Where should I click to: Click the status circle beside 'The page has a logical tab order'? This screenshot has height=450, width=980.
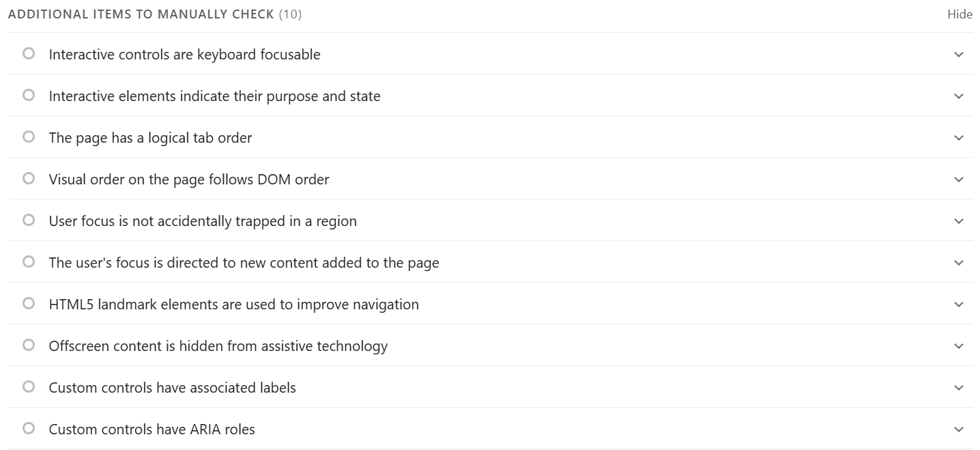[x=28, y=136]
